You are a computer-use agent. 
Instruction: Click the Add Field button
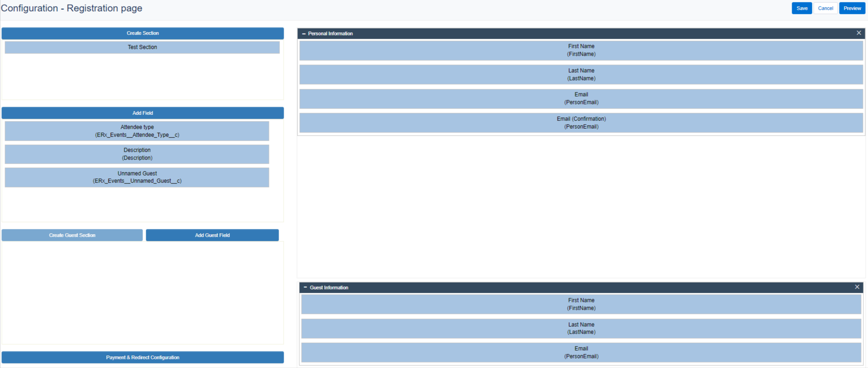tap(143, 113)
